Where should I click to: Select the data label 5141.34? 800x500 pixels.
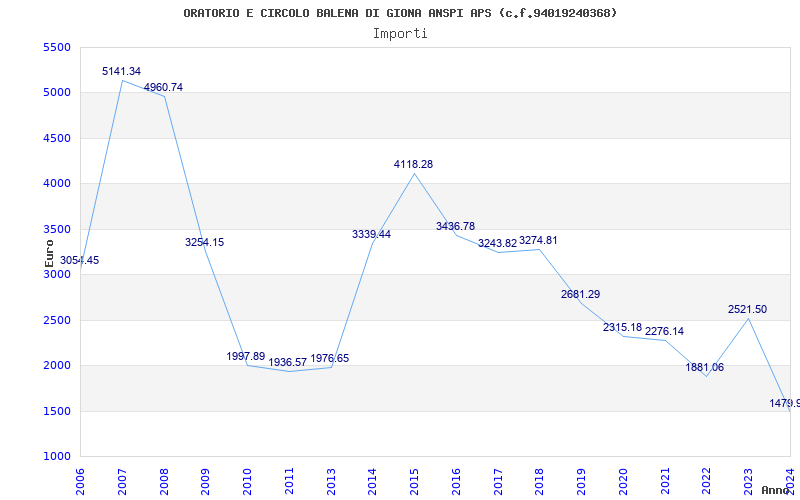tap(121, 71)
